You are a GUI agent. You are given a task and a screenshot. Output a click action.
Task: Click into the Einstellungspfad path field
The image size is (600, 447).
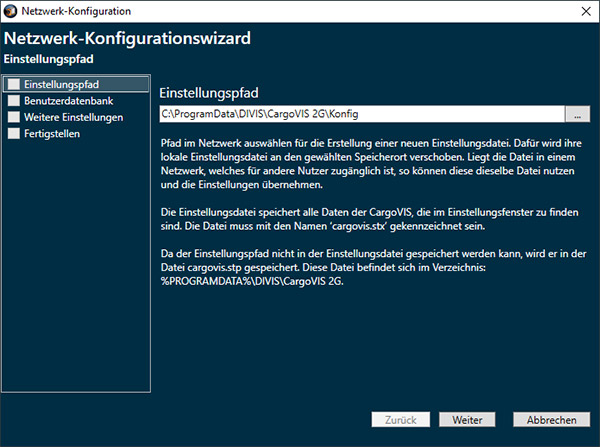pyautogui.click(x=362, y=114)
